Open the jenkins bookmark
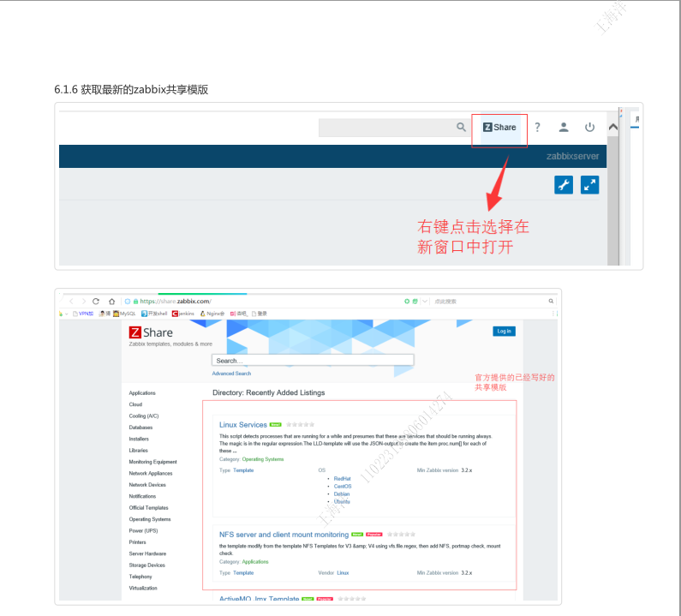The width and height of the screenshot is (681, 616). [x=183, y=314]
